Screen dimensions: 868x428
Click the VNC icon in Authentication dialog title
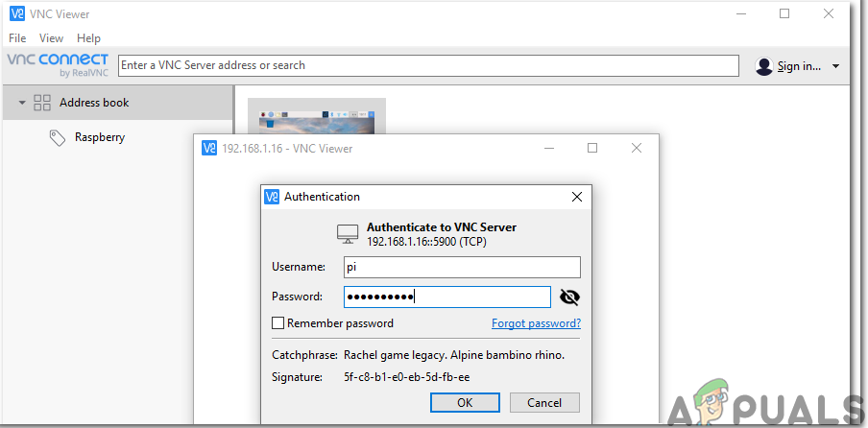(x=272, y=197)
